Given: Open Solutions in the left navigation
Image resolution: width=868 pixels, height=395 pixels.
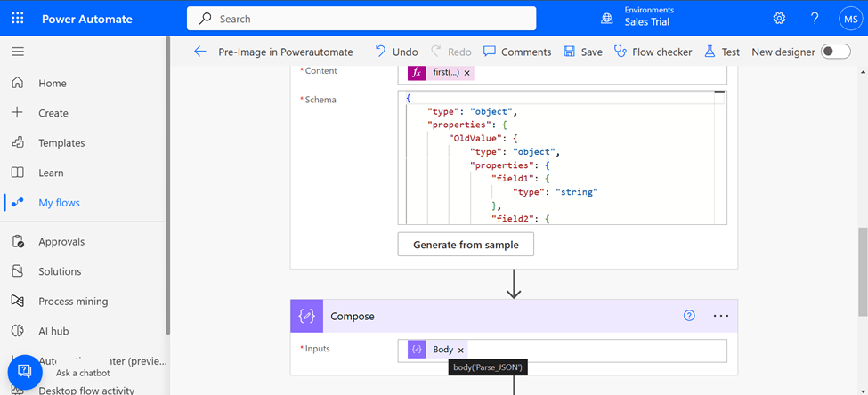Looking at the screenshot, I should (60, 271).
